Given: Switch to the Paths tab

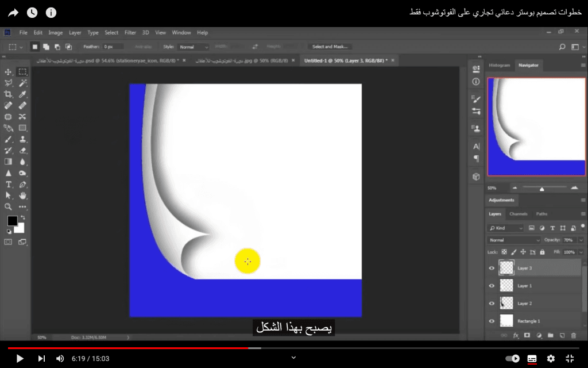Looking at the screenshot, I should tap(541, 214).
